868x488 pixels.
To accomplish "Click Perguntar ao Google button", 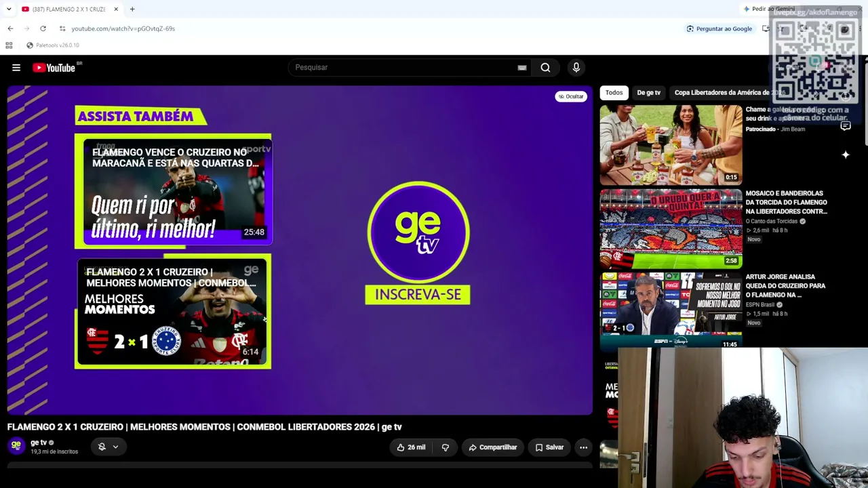I will click(719, 28).
